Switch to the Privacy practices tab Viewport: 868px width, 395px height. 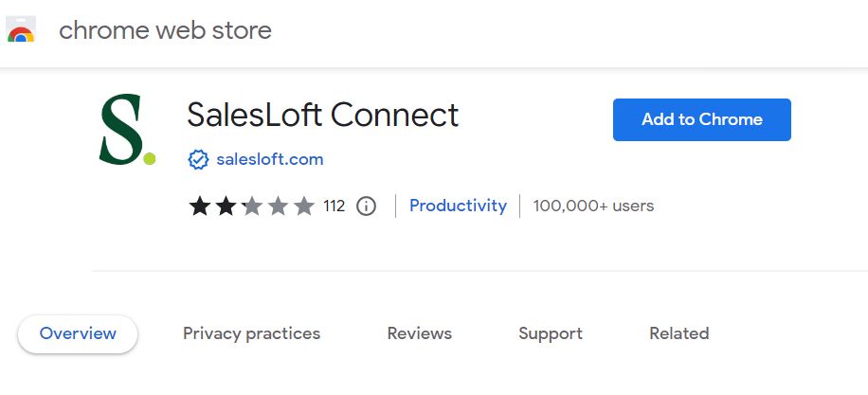click(251, 333)
